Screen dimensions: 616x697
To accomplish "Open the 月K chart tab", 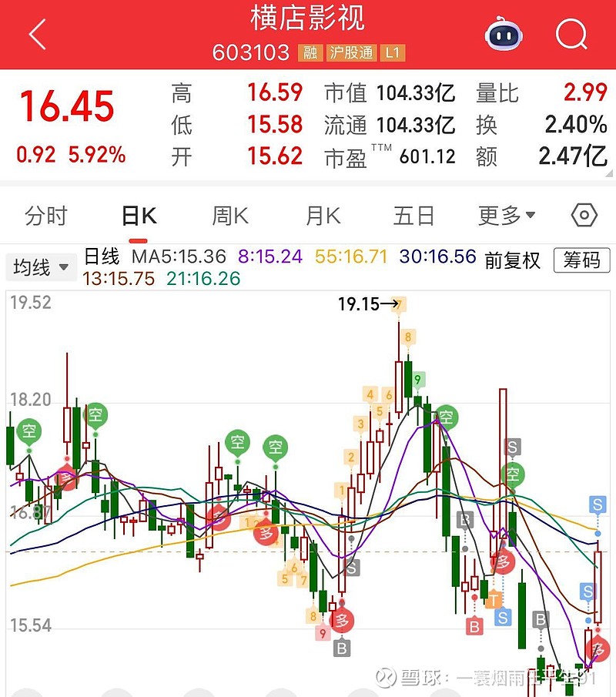I will coord(323,216).
